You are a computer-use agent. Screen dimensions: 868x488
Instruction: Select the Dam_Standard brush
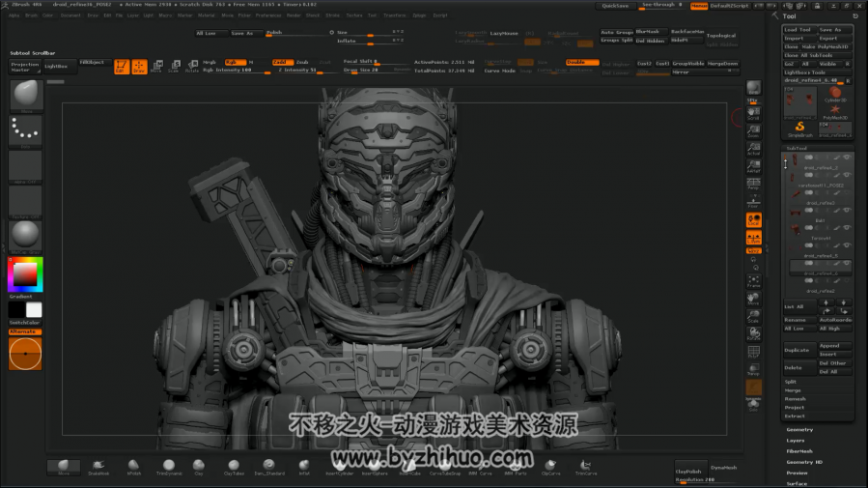click(269, 467)
